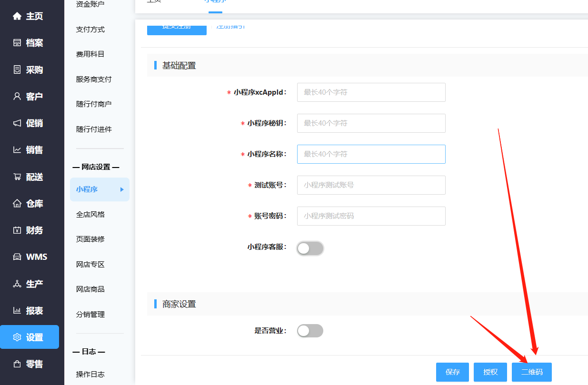588x385 pixels.
Task: Focus the 小程序名称 input field
Action: [x=371, y=154]
